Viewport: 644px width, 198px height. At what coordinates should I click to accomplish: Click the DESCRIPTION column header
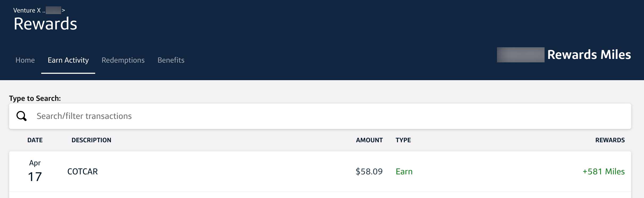[91, 140]
